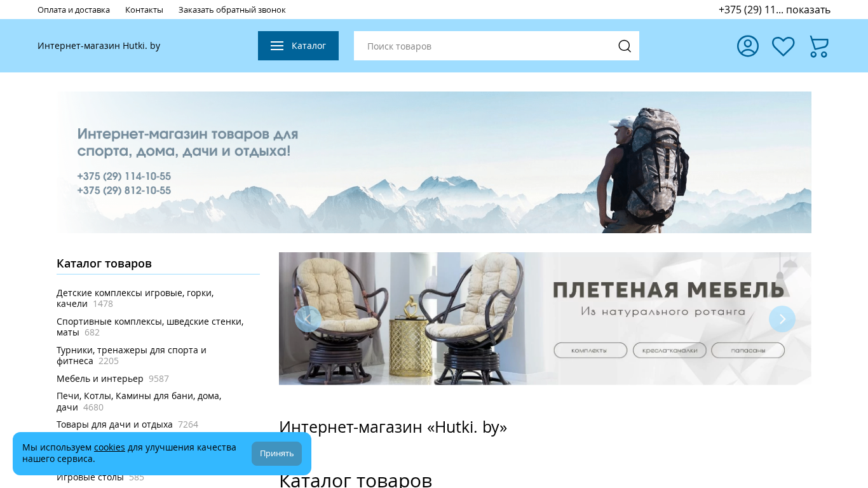Click комплекты button in furniture banner
Viewport: 868px width, 488px height.
click(x=590, y=350)
